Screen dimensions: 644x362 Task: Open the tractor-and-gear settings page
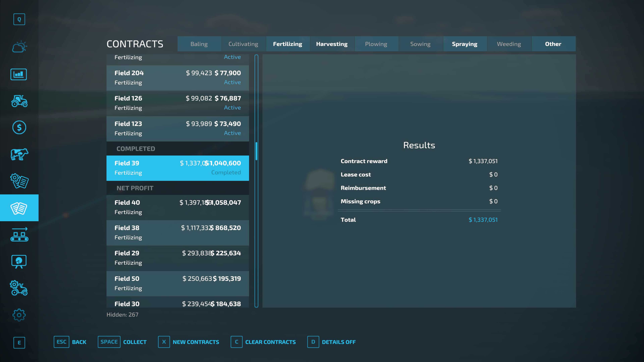point(19,288)
